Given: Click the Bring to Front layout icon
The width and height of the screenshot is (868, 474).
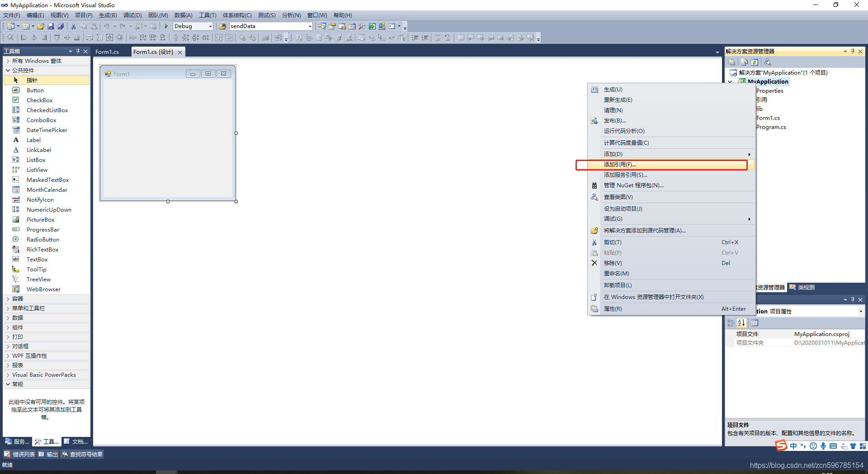Looking at the screenshot, I should coord(242,38).
